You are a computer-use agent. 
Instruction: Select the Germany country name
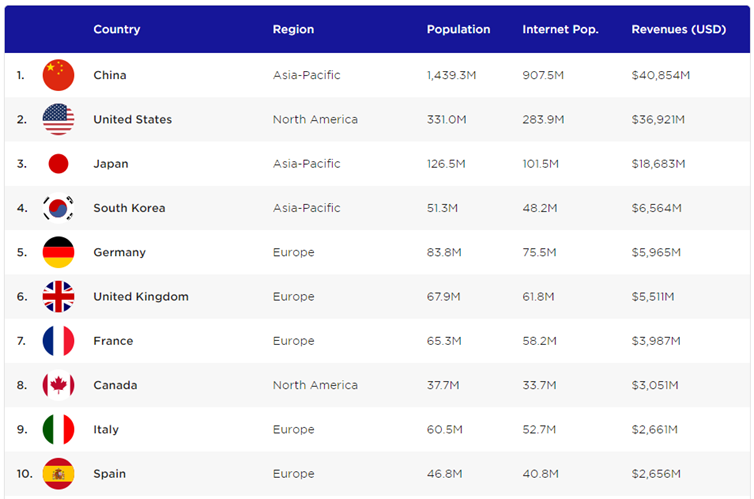coord(119,252)
